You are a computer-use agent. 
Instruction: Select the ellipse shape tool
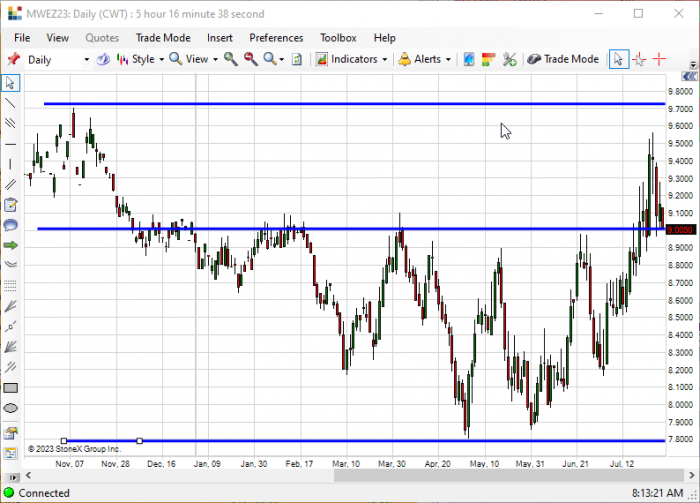tap(10, 408)
